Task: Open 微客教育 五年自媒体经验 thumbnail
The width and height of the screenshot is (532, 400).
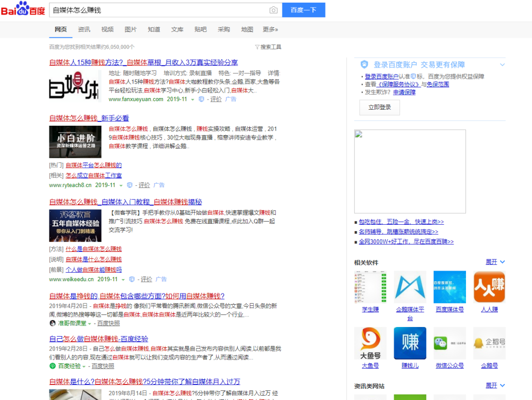Action: tap(75, 225)
